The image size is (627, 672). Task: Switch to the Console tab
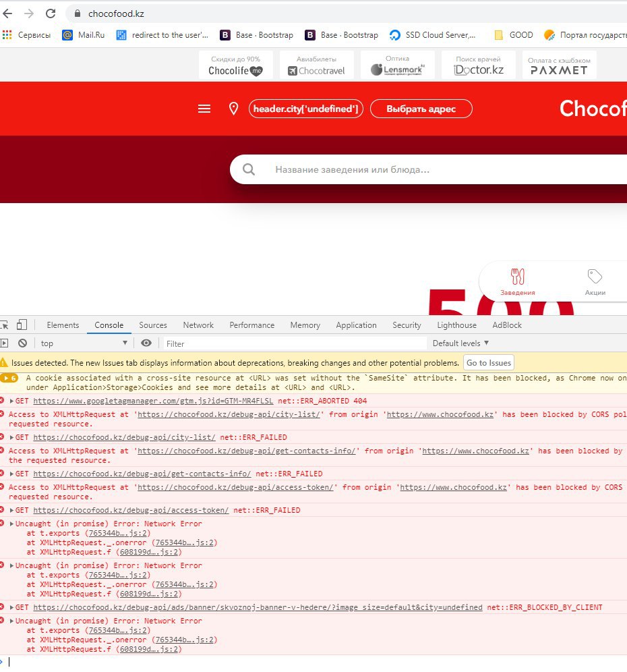pyautogui.click(x=109, y=325)
